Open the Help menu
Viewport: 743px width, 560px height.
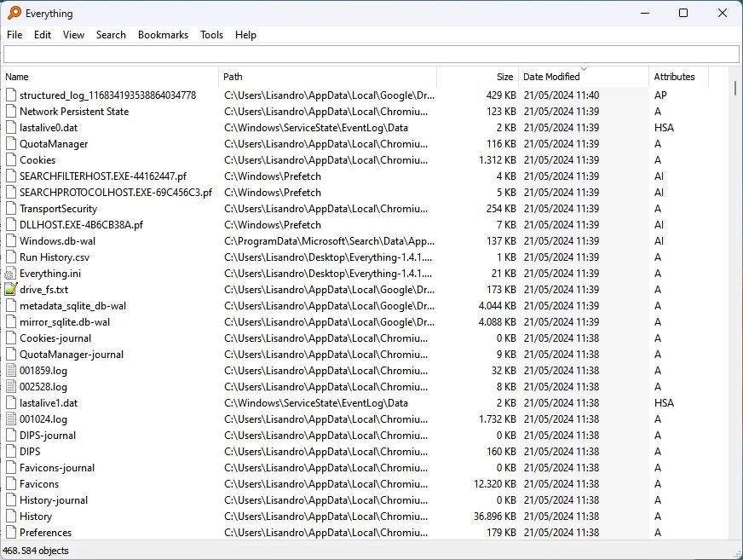(245, 35)
